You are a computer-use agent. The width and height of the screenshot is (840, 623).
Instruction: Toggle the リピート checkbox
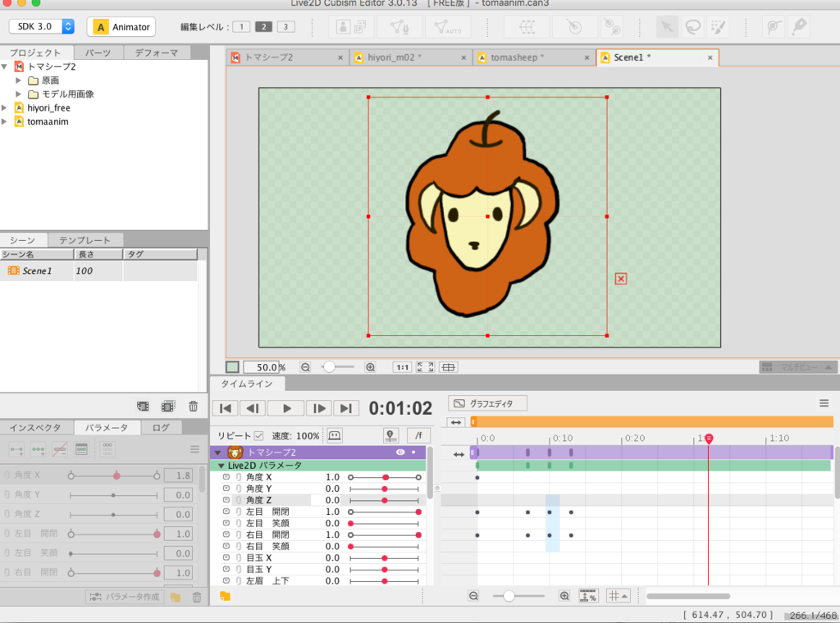[258, 435]
